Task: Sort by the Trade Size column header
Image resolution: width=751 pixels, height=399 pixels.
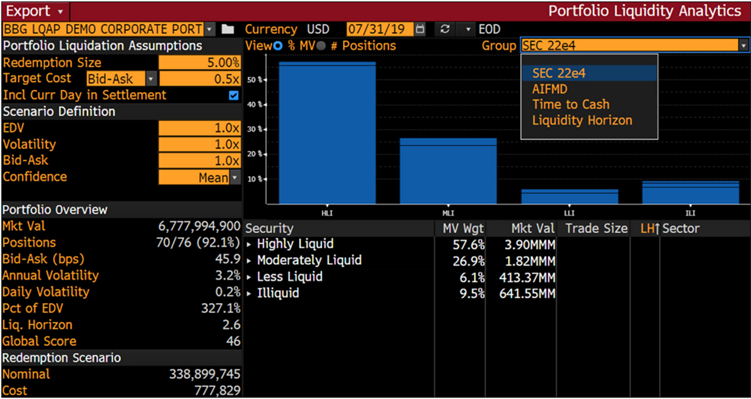Action: coord(594,228)
